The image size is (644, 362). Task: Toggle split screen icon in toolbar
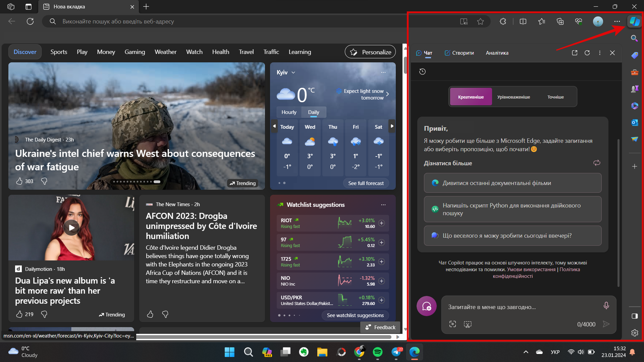[523, 21]
